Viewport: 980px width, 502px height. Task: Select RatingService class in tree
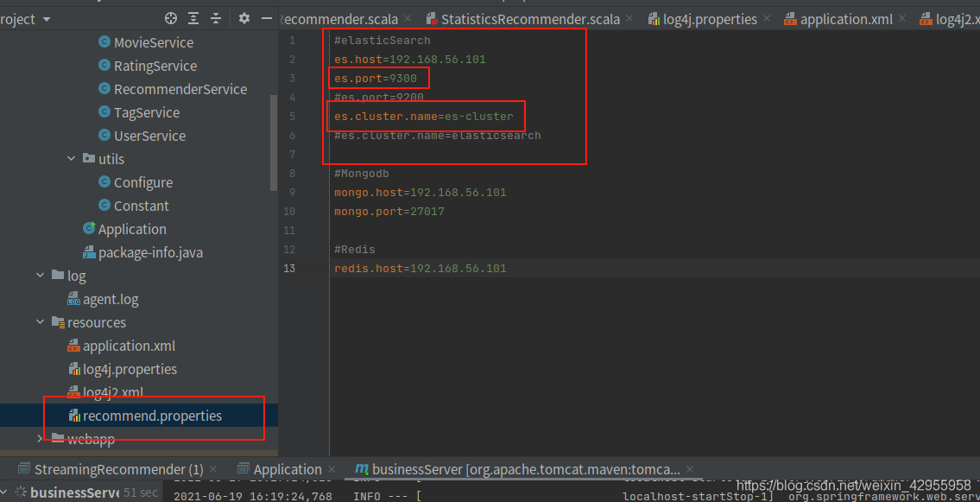155,66
